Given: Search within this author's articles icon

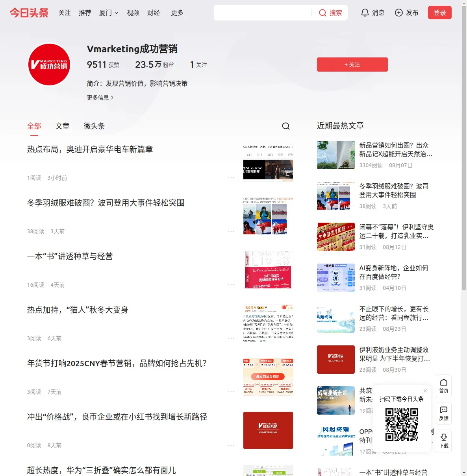Looking at the screenshot, I should point(286,126).
